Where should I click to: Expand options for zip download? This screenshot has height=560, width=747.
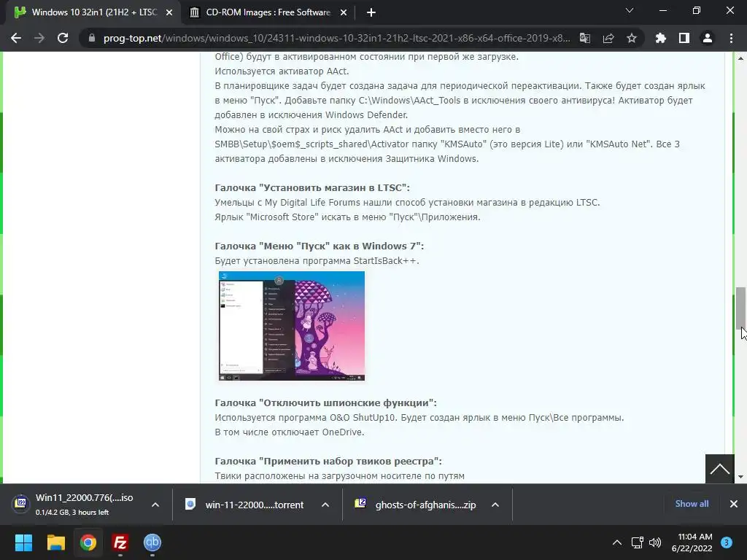point(495,505)
